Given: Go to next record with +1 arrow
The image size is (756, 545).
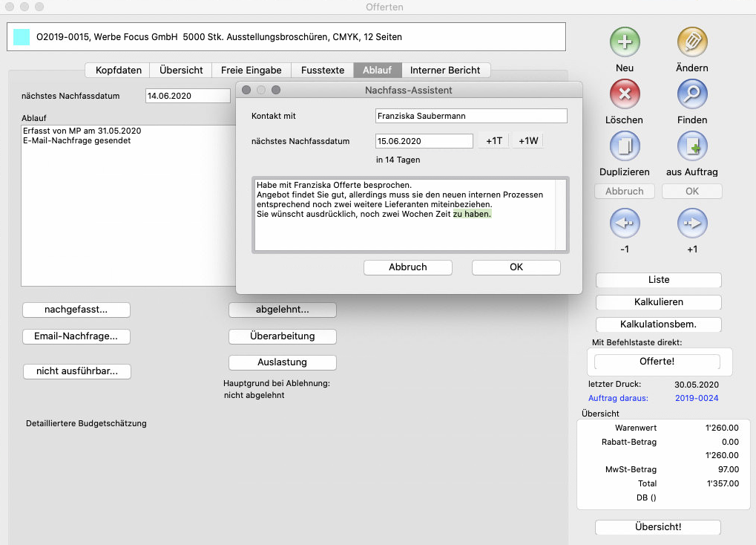Looking at the screenshot, I should pos(691,223).
